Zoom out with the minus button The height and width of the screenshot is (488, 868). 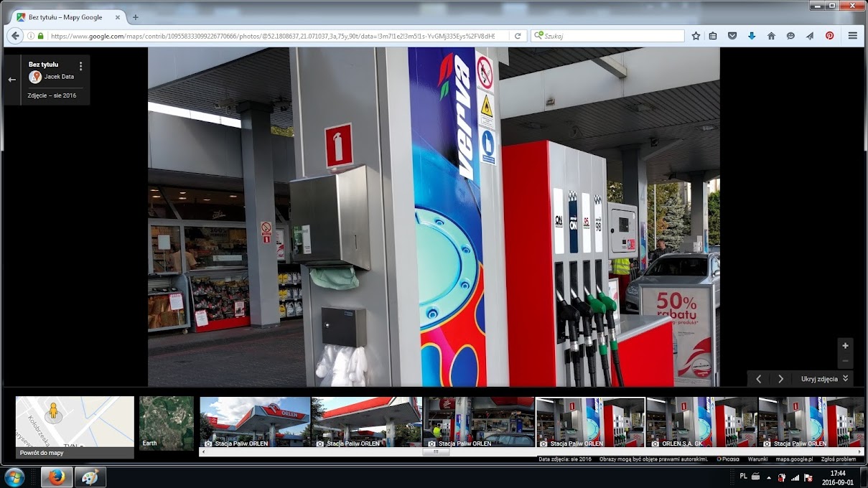coord(845,360)
